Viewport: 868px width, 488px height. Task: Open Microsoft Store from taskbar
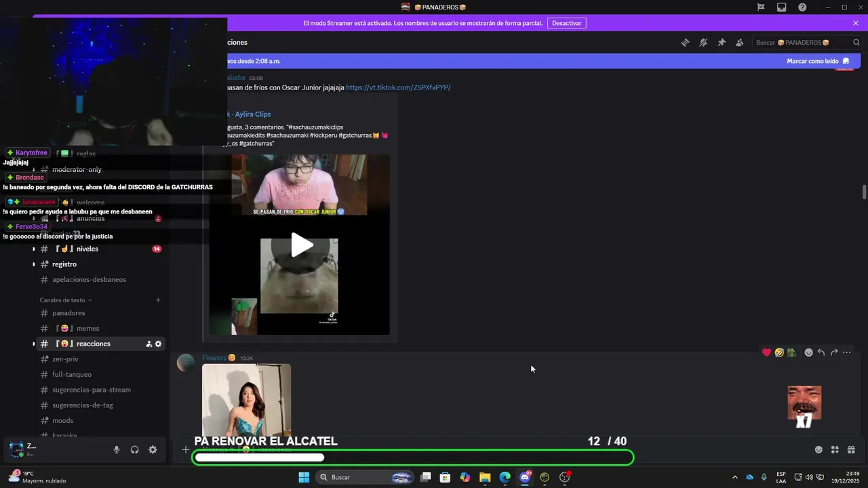tap(445, 477)
